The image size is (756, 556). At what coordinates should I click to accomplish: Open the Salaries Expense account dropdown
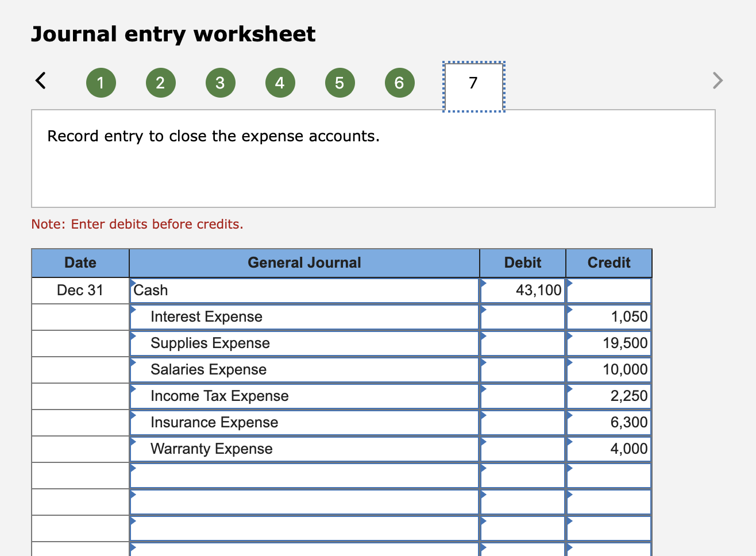point(304,370)
